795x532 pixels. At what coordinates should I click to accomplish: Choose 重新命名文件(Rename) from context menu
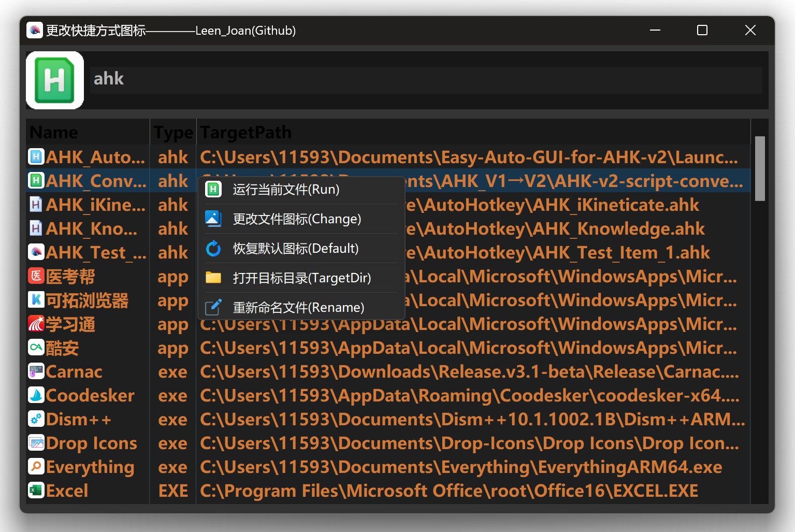298,308
